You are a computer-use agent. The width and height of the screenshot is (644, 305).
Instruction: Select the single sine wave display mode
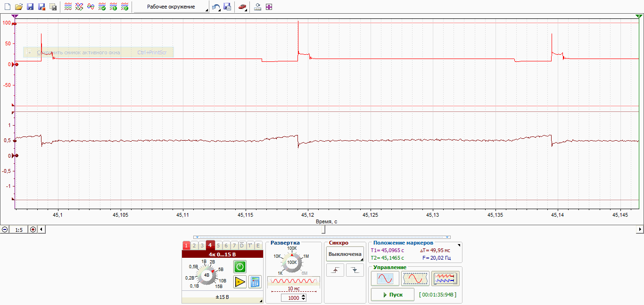385,279
